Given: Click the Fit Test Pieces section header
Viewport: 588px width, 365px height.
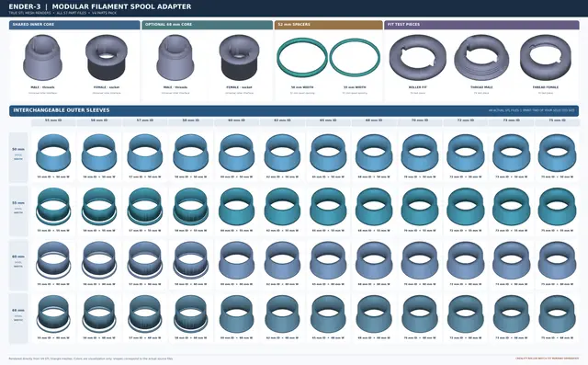Looking at the screenshot, I should pyautogui.click(x=481, y=25).
